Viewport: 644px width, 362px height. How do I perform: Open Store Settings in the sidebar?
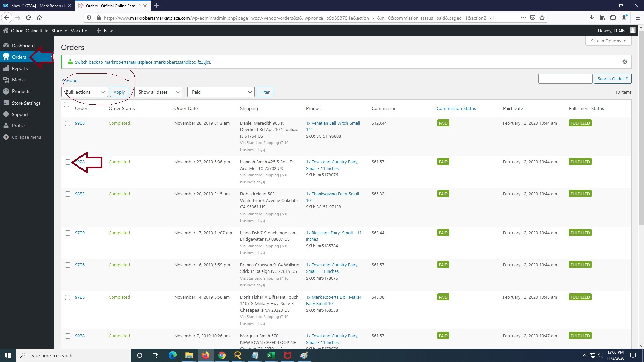pyautogui.click(x=27, y=103)
